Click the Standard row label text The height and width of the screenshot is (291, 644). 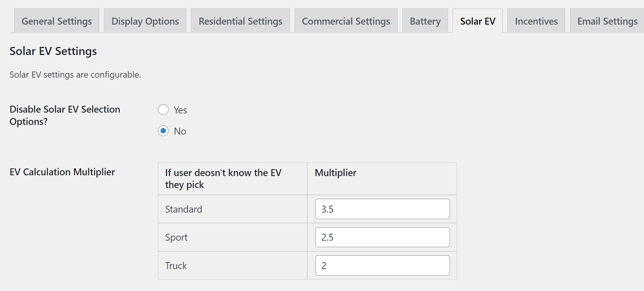[184, 209]
